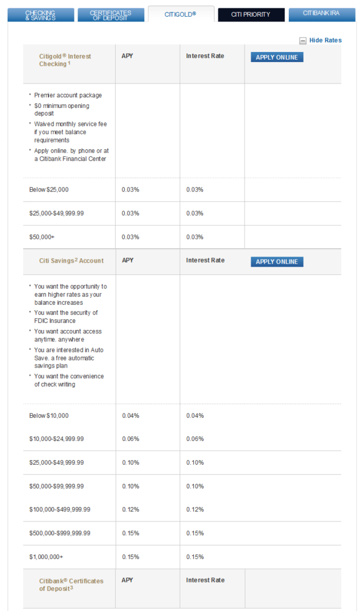
Task: Click the Citi Savings Account heading
Action: click(x=71, y=261)
